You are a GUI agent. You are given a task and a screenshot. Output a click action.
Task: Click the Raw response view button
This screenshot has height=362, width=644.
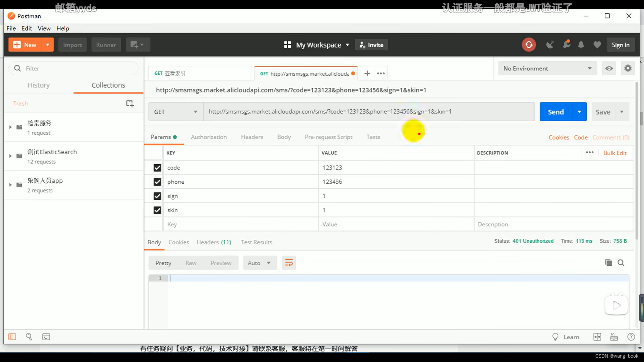191,263
